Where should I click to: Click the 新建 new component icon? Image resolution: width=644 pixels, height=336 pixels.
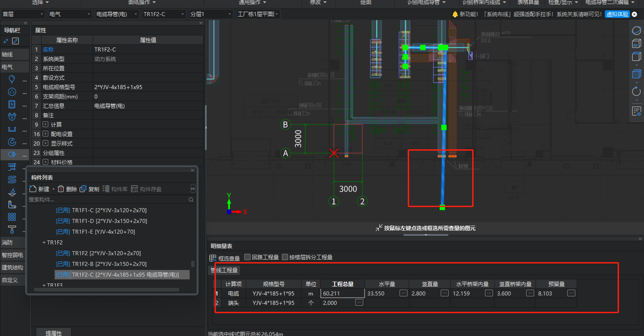pos(33,189)
